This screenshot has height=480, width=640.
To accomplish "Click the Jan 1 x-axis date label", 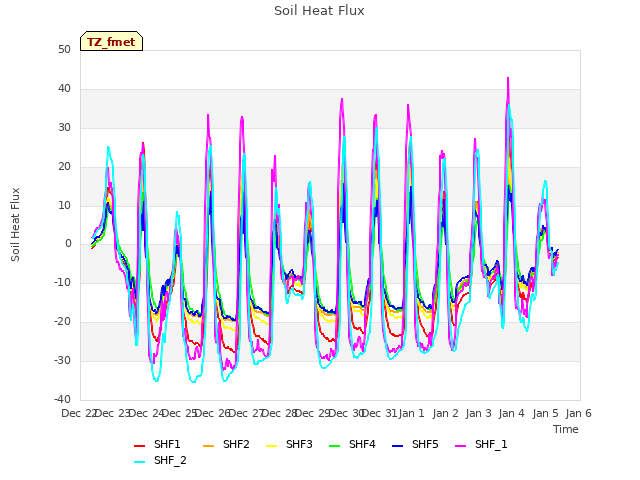I will (411, 413).
